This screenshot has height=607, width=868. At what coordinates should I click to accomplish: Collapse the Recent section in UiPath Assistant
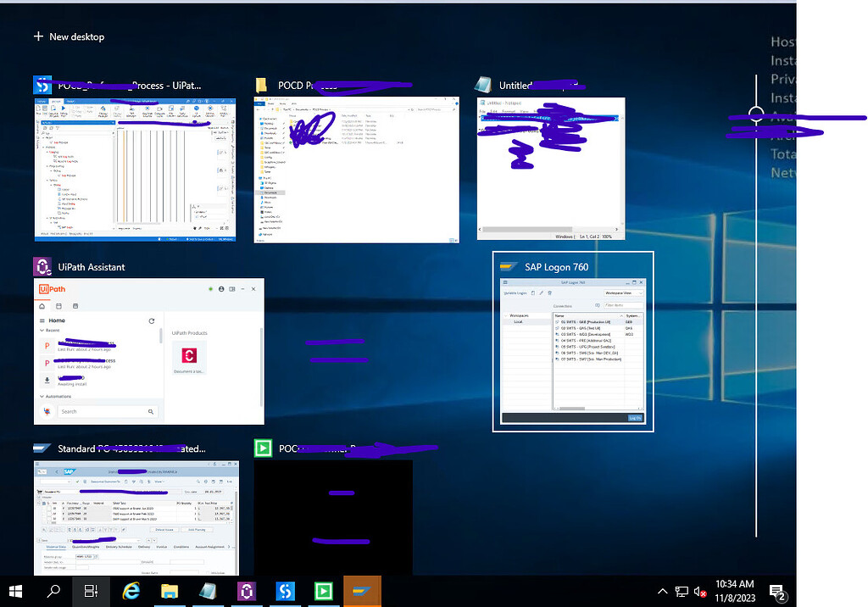click(42, 331)
